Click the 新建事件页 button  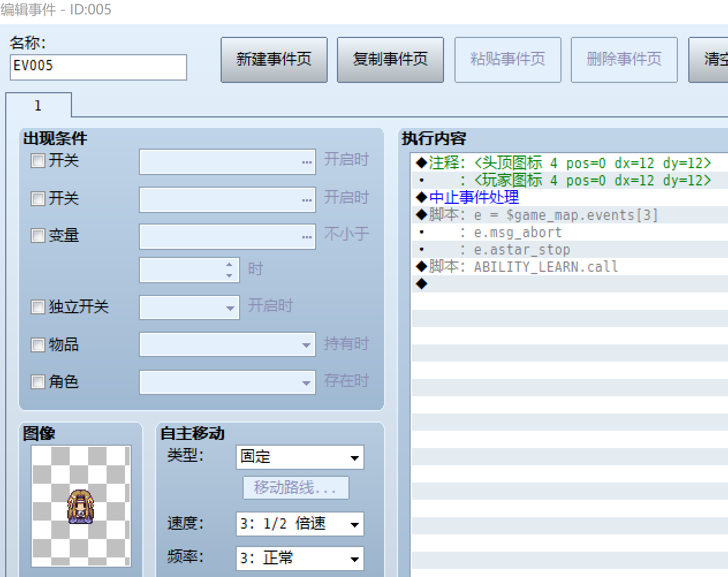(x=274, y=60)
